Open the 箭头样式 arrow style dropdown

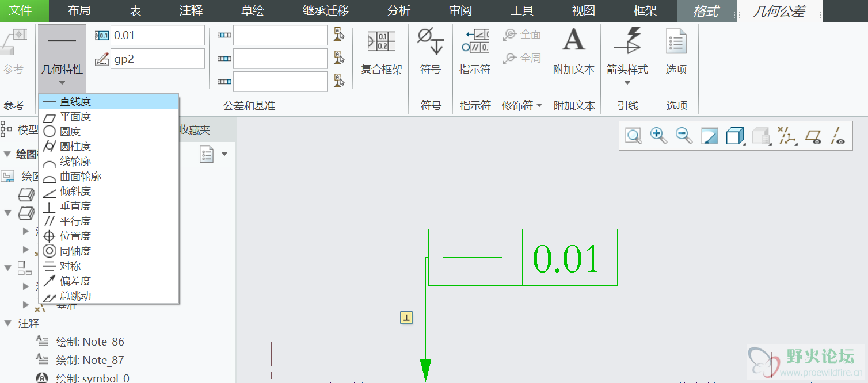[627, 56]
